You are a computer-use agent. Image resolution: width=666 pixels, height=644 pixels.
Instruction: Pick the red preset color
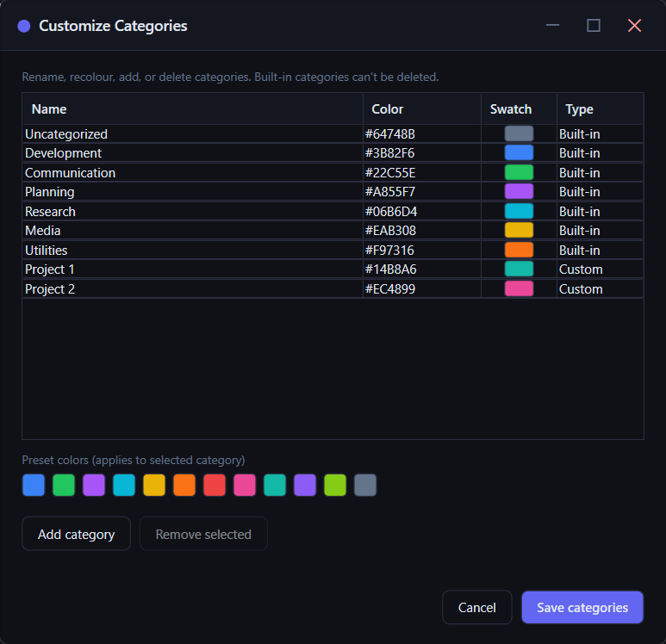215,486
